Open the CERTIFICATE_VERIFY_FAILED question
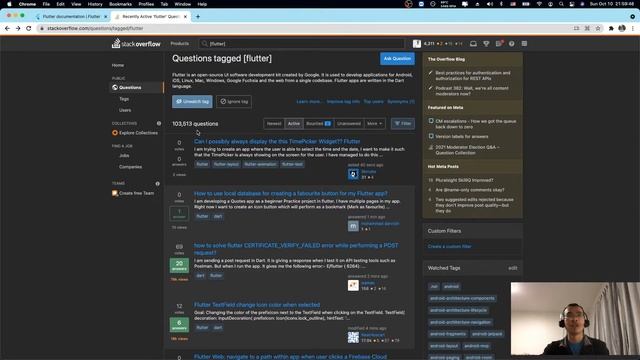This screenshot has width=640, height=360. [x=296, y=249]
